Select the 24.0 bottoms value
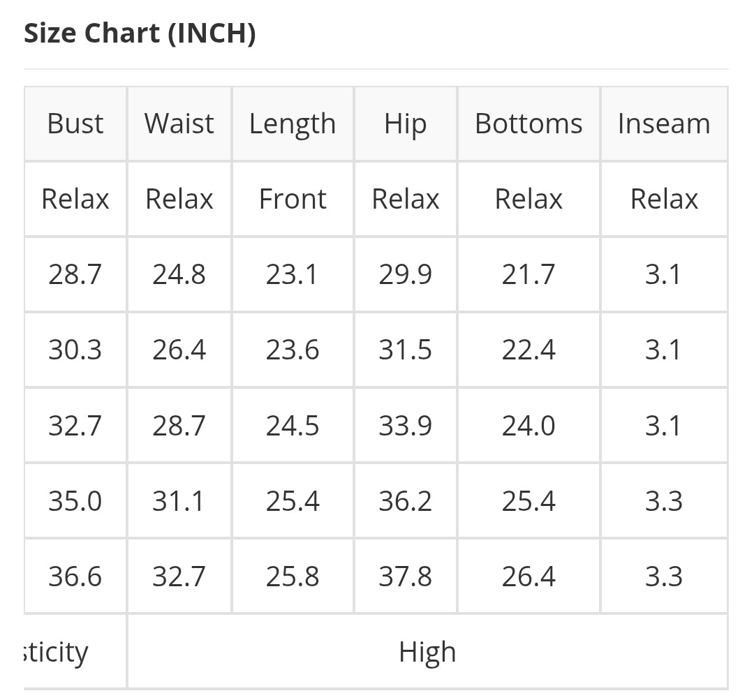Image resolution: width=754 pixels, height=700 pixels. tap(528, 425)
